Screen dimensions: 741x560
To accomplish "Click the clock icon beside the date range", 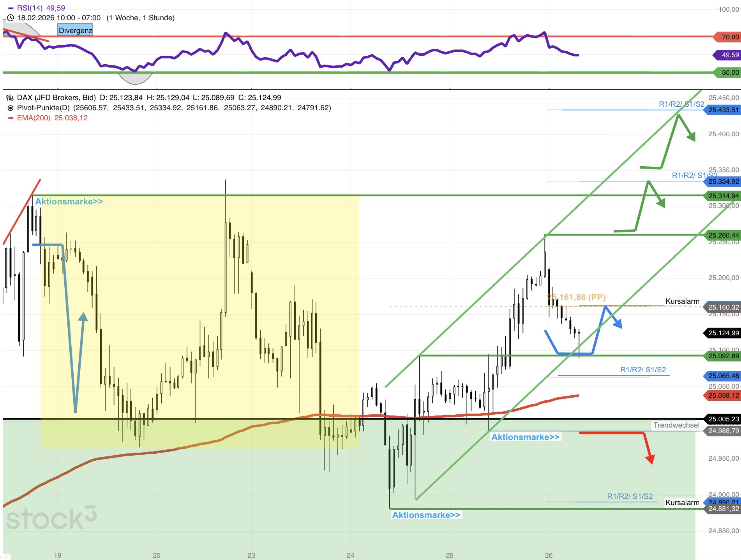I will coord(11,18).
